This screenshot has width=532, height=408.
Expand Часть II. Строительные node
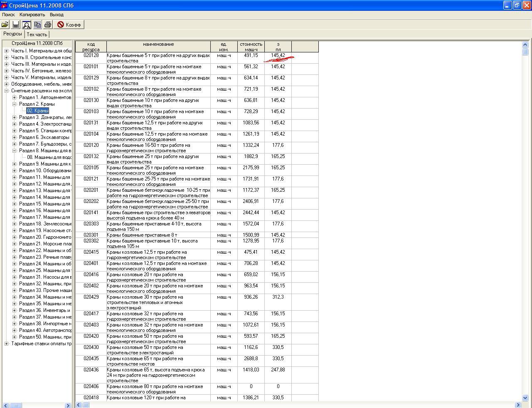tap(6, 57)
